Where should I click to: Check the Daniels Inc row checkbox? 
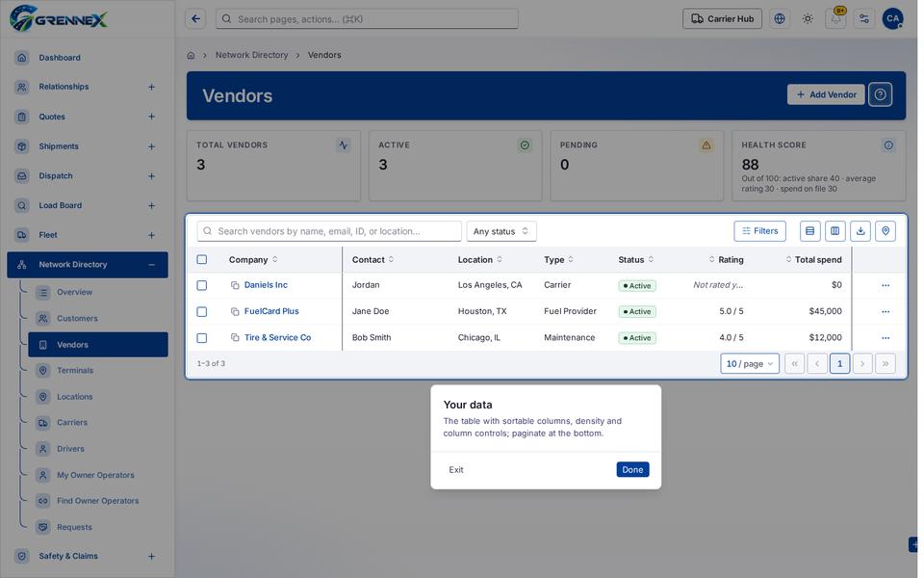(201, 285)
